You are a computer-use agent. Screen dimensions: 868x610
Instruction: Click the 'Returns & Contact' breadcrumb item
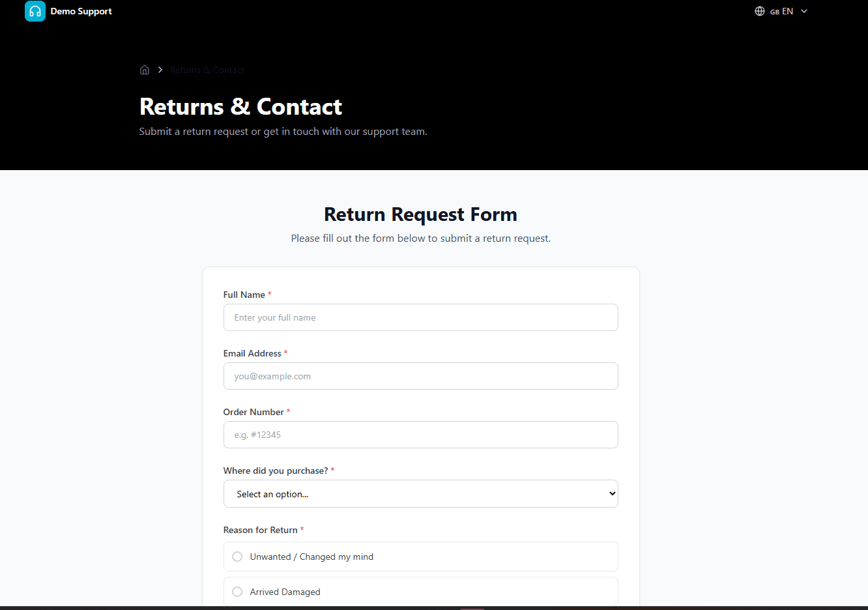(207, 70)
